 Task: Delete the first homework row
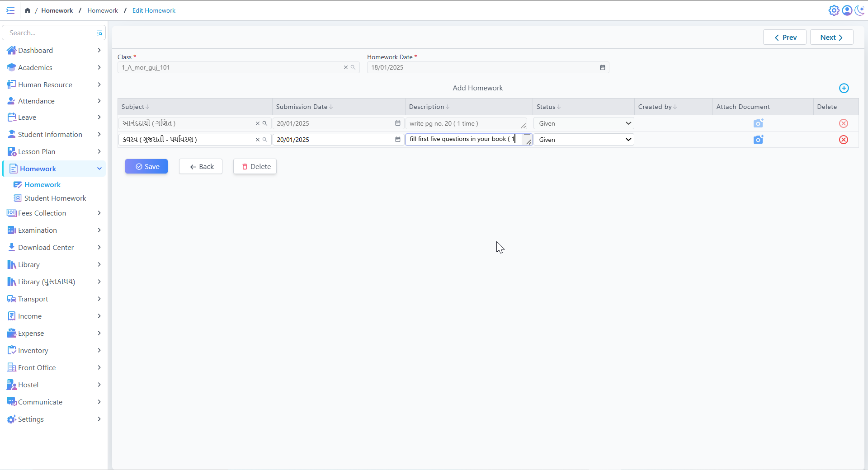[843, 123]
